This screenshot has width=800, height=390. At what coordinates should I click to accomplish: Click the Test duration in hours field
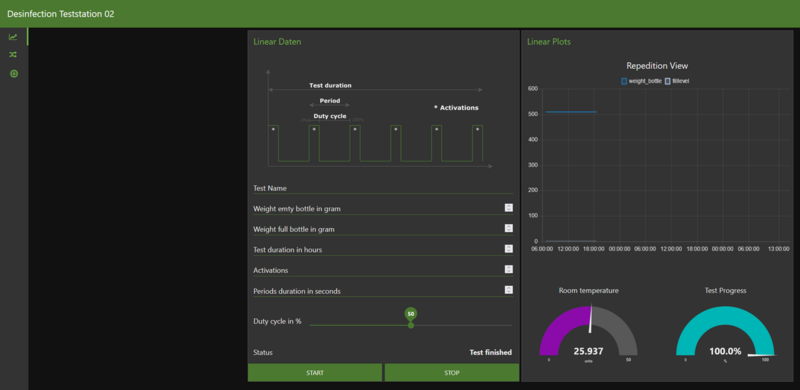pos(383,250)
